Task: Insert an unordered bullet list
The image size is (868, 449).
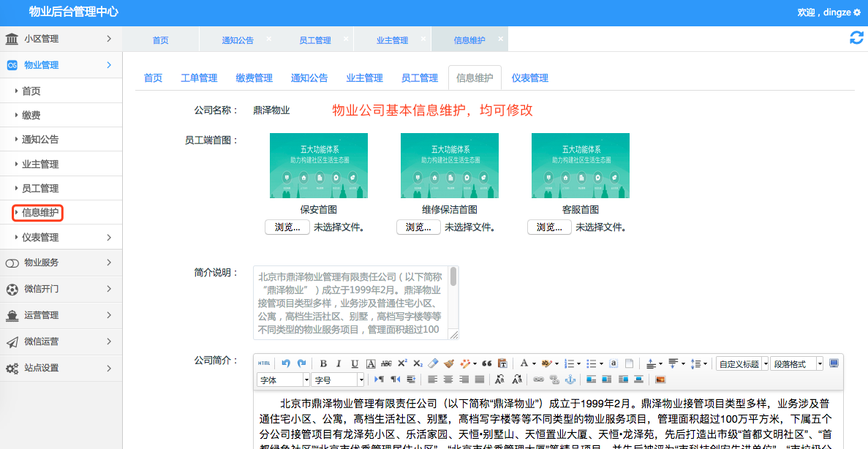Action: point(591,363)
